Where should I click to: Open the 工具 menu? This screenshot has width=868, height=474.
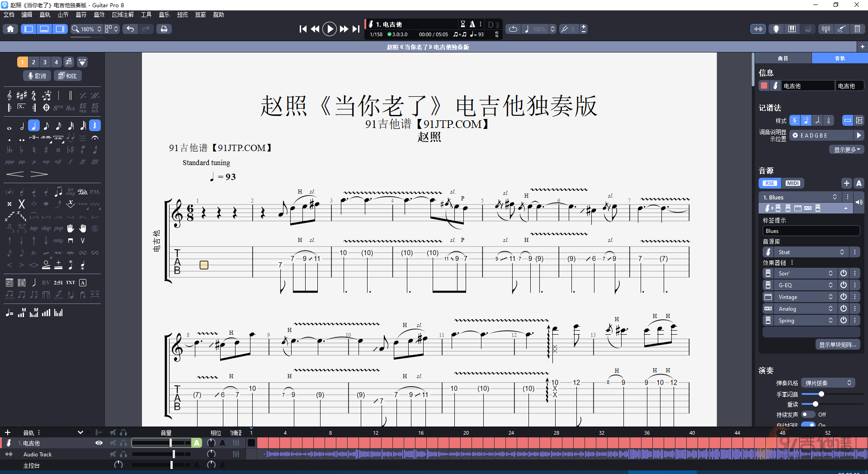[146, 14]
